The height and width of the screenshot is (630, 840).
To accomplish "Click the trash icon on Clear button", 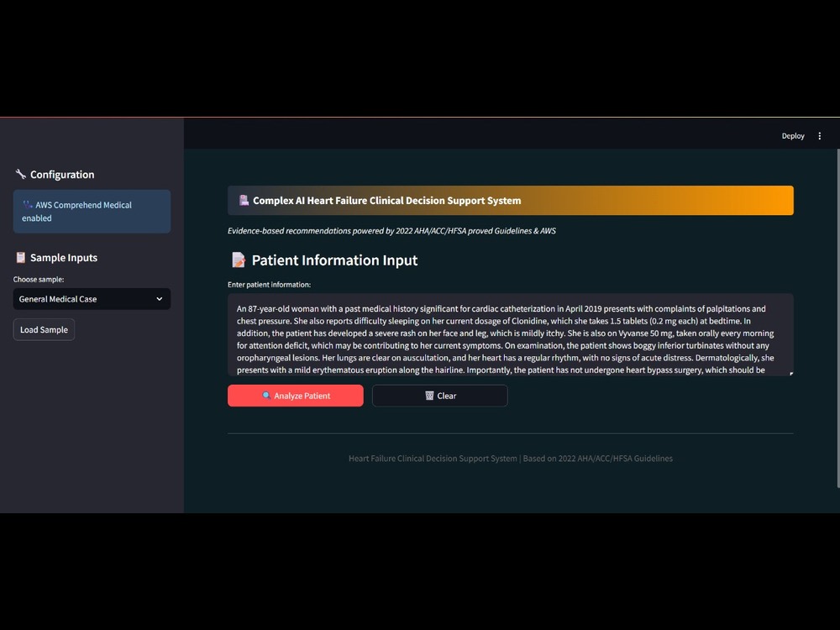I will tap(429, 396).
